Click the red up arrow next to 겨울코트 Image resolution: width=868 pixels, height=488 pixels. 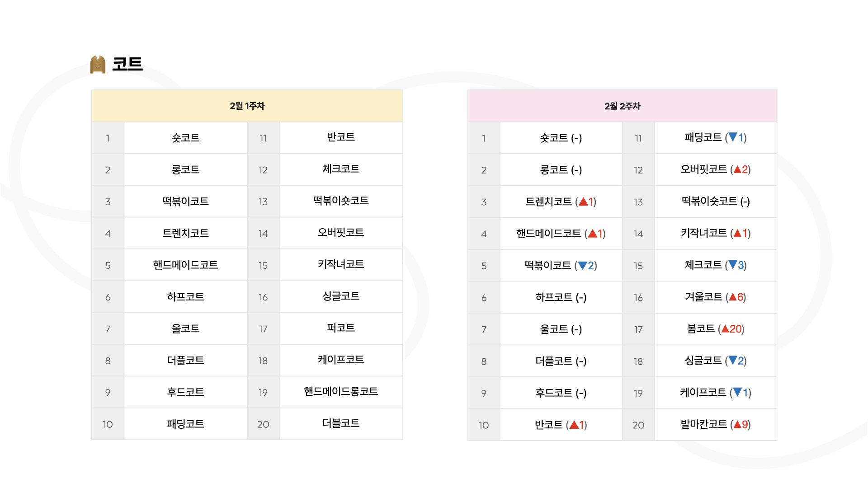point(733,297)
